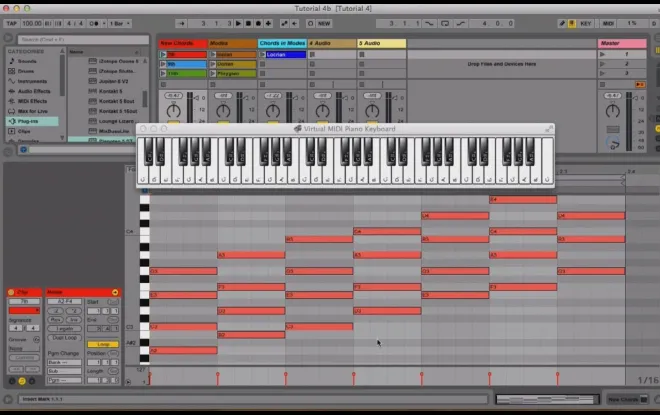Toggle the punch-in switch
This screenshot has height=415, width=660.
(x=429, y=24)
